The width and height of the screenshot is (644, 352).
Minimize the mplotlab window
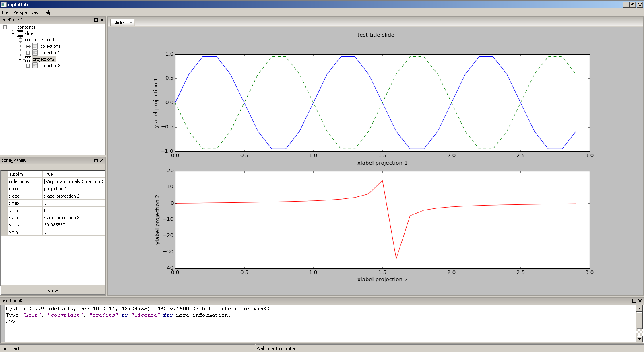tap(626, 4)
